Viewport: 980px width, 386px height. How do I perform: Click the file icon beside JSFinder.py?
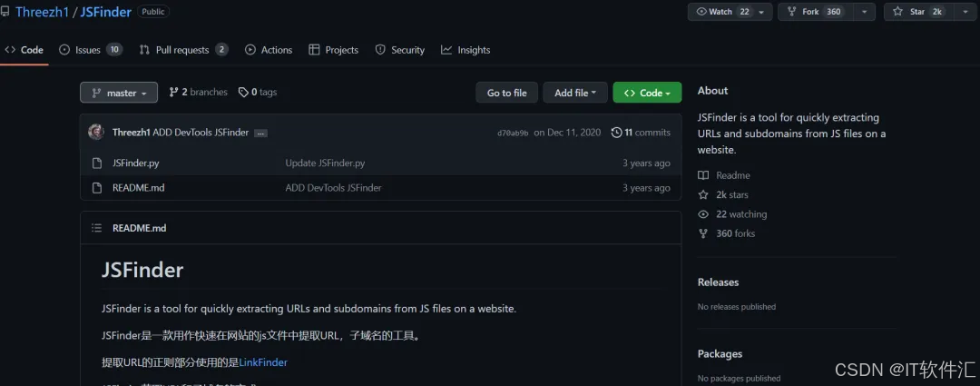[x=97, y=163]
